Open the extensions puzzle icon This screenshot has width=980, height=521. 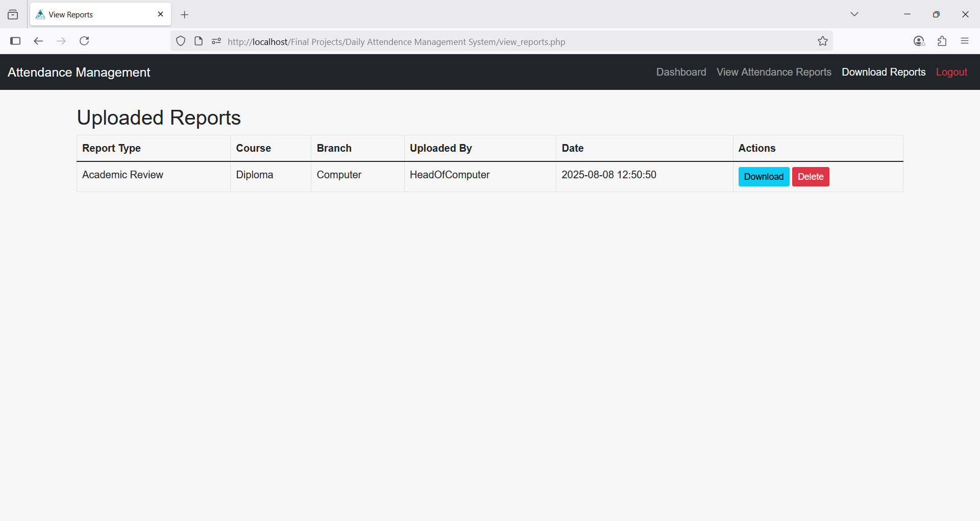(x=942, y=41)
